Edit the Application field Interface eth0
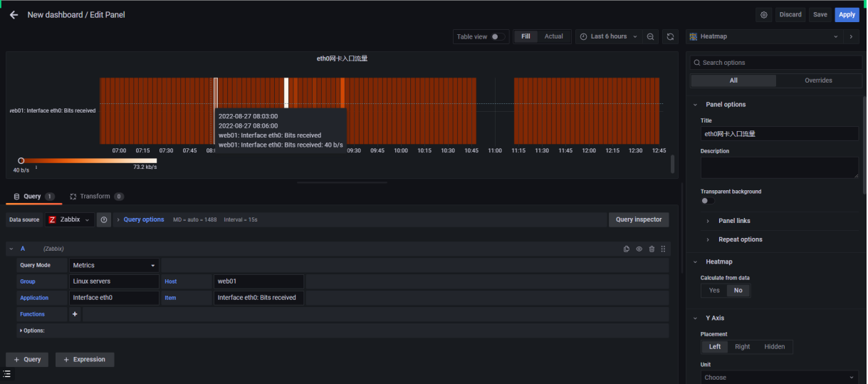This screenshot has height=384, width=868. (114, 298)
